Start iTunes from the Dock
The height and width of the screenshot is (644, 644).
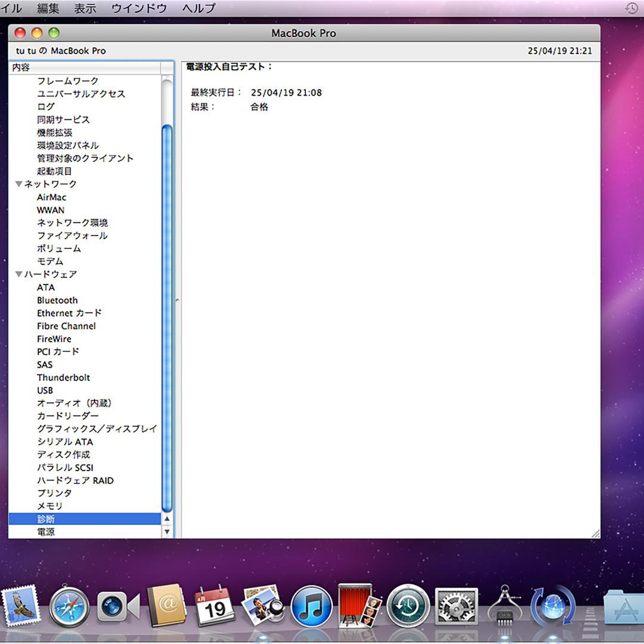click(311, 607)
